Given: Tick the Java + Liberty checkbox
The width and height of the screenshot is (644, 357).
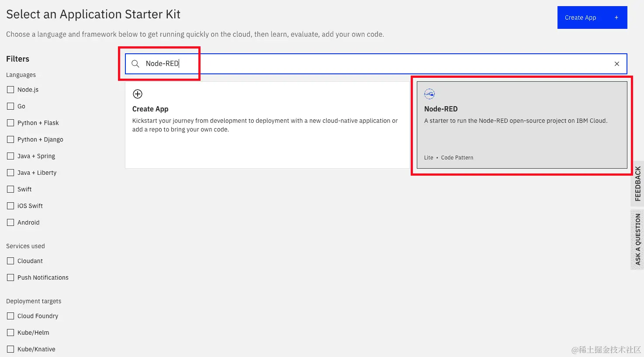Looking at the screenshot, I should [x=10, y=173].
